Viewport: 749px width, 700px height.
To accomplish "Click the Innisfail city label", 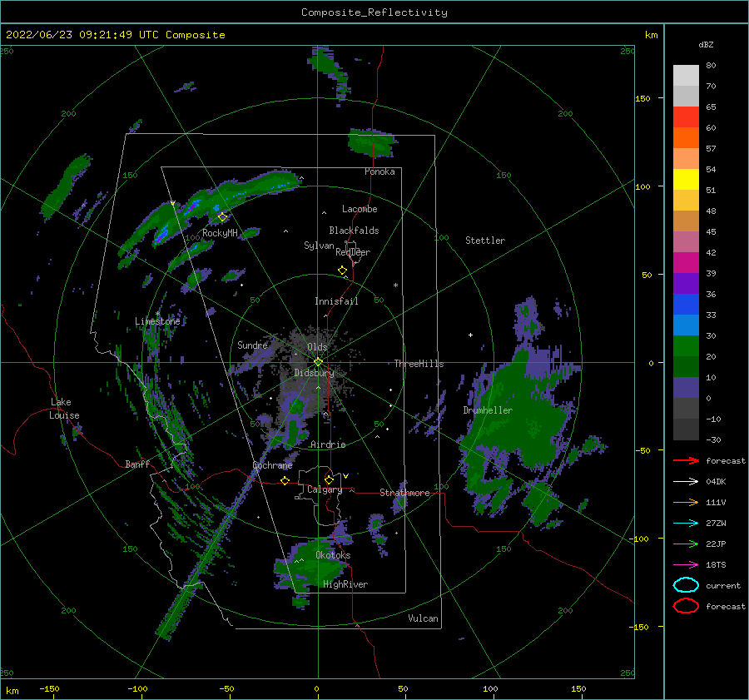I will (x=336, y=301).
